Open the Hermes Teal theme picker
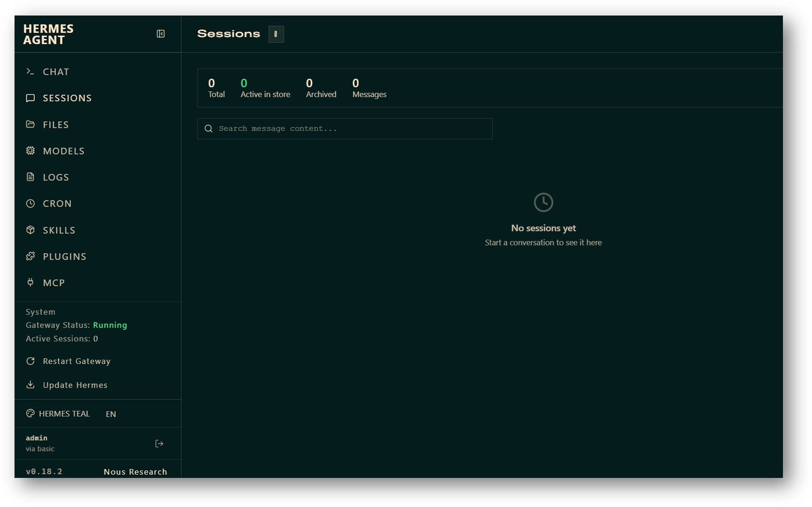812x507 pixels. click(58, 414)
